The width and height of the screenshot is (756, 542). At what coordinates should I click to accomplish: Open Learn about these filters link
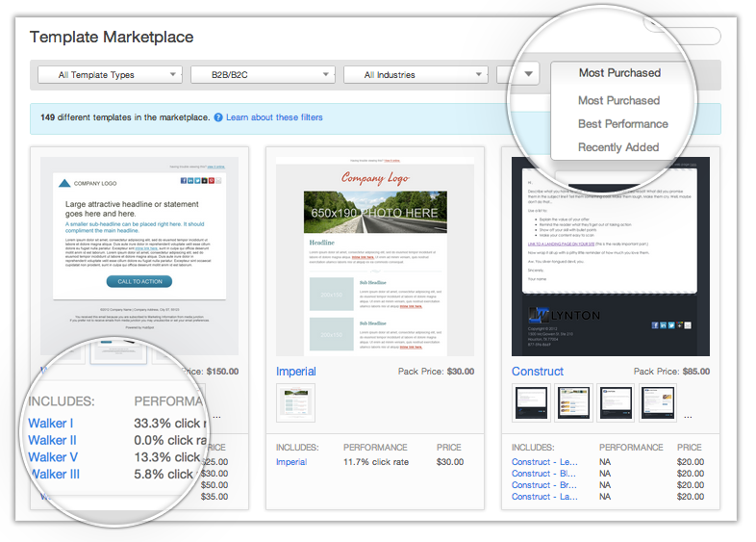(x=274, y=117)
